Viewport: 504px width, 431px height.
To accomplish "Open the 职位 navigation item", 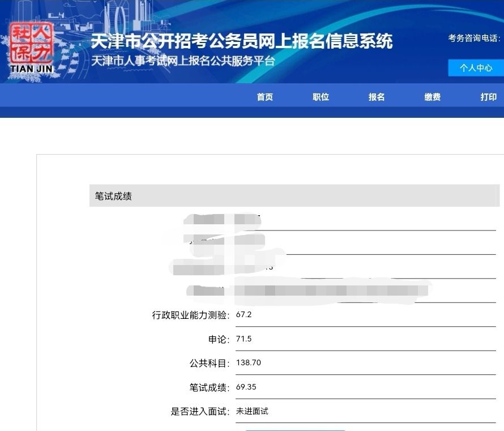I will click(321, 97).
